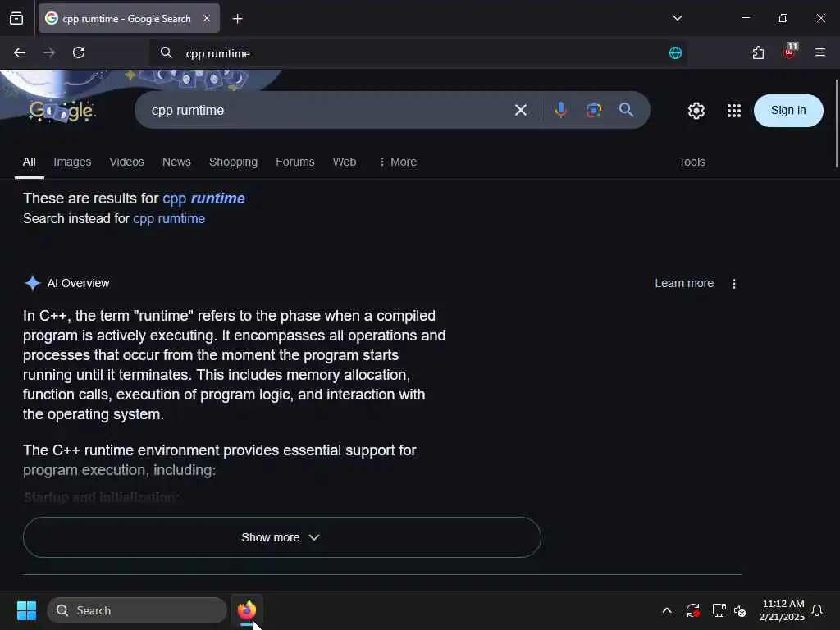
Task: Expand the list all tabs chevron
Action: tap(677, 18)
